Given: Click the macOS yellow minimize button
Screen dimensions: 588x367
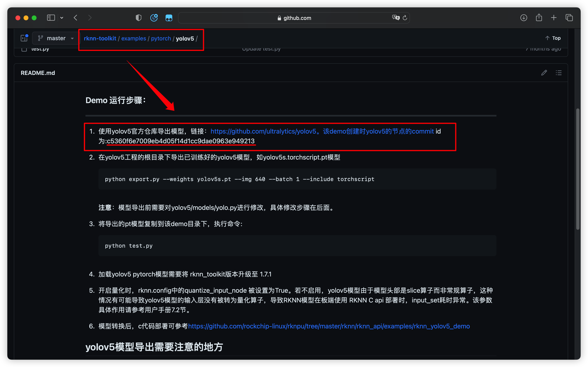Looking at the screenshot, I should tap(26, 18).
